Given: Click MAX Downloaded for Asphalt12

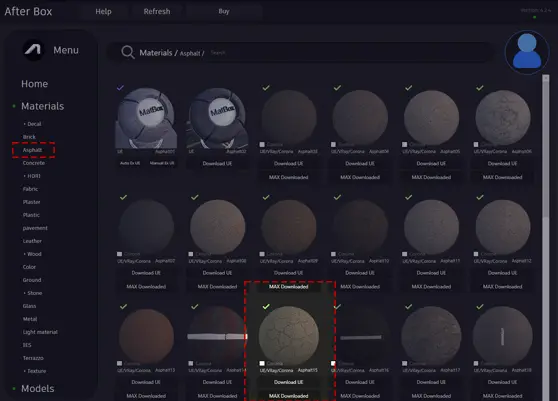Looking at the screenshot, I should pyautogui.click(x=502, y=286).
